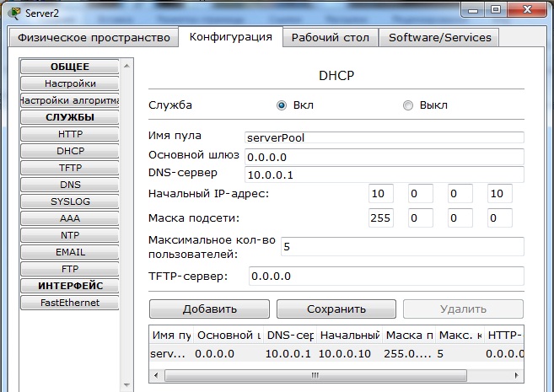
Task: Click the Основной шлюз input field
Action: click(x=385, y=157)
